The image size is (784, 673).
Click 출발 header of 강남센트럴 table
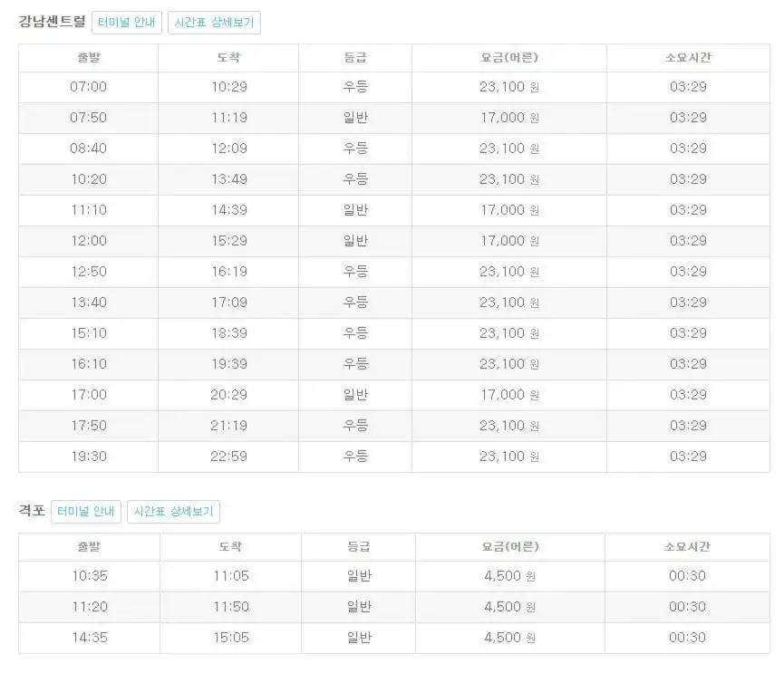[89, 58]
